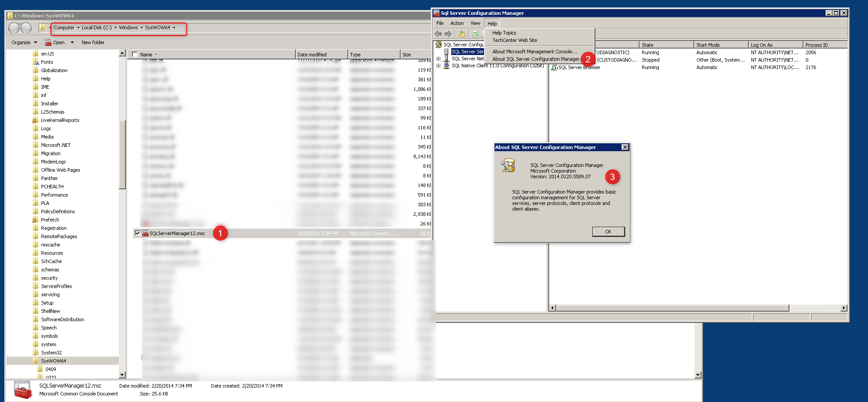Open the File menu in Configuration Manager
The image size is (868, 402).
[x=440, y=23]
